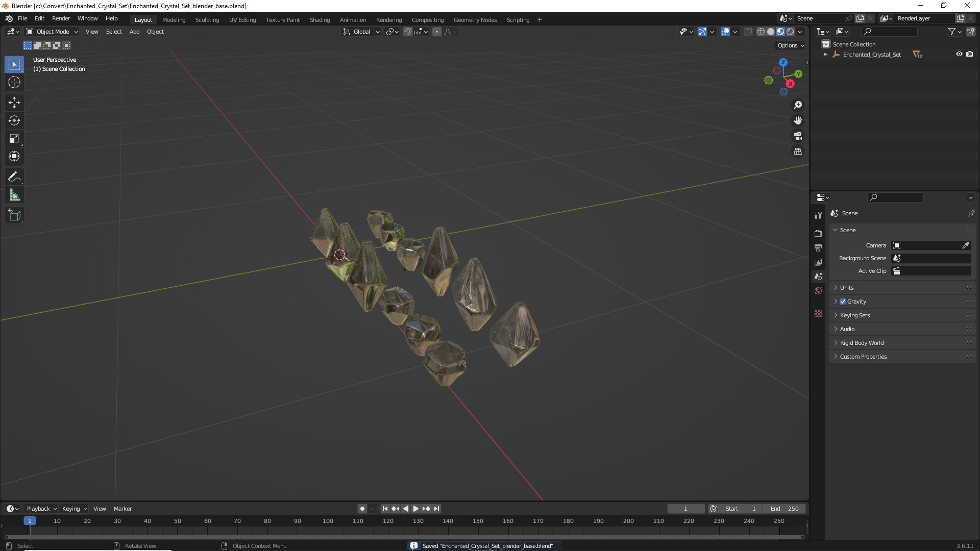The image size is (980, 551).
Task: Select the Annotate pencil tool
Action: tap(14, 177)
